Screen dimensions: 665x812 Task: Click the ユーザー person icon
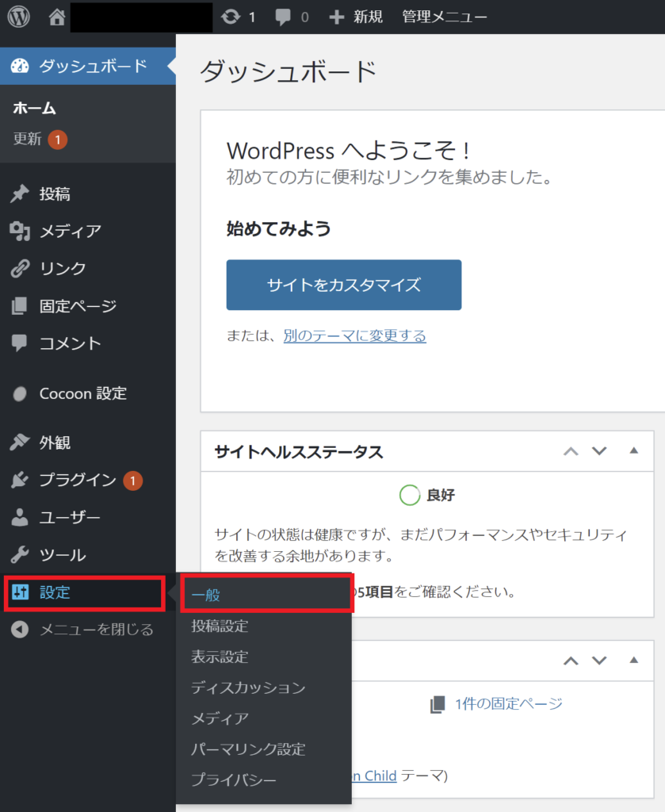(20, 517)
